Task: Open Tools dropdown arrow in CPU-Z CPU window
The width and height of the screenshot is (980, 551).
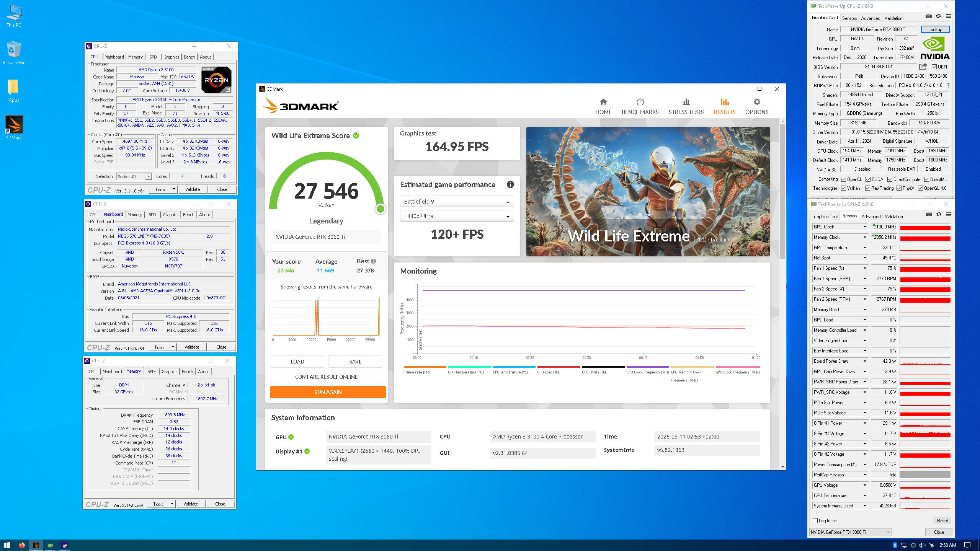Action: (x=174, y=189)
